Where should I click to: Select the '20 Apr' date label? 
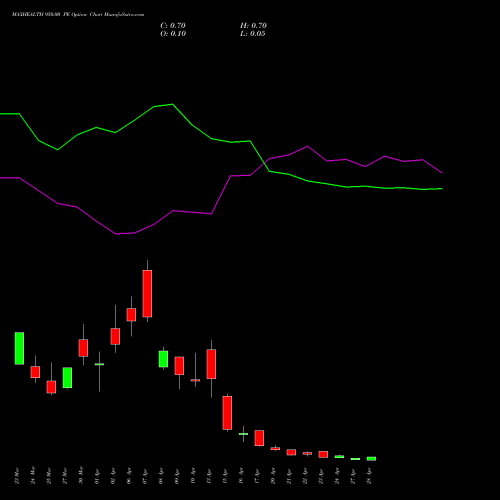[x=273, y=476]
